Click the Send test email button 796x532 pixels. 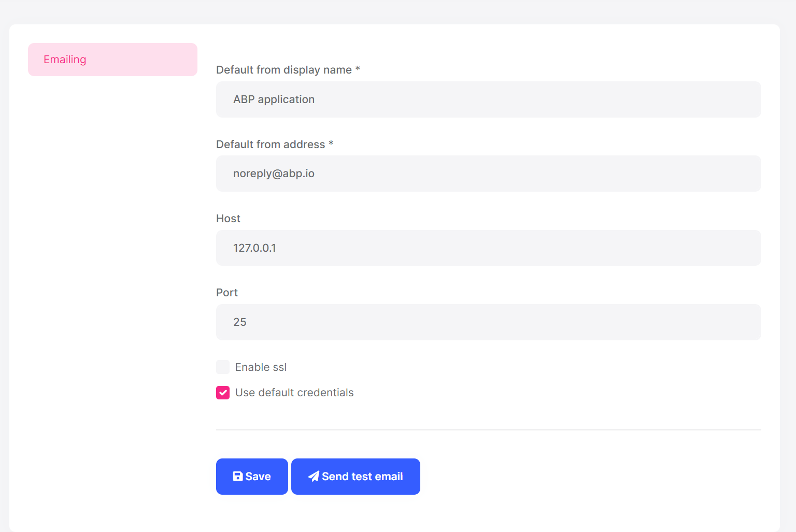click(356, 476)
